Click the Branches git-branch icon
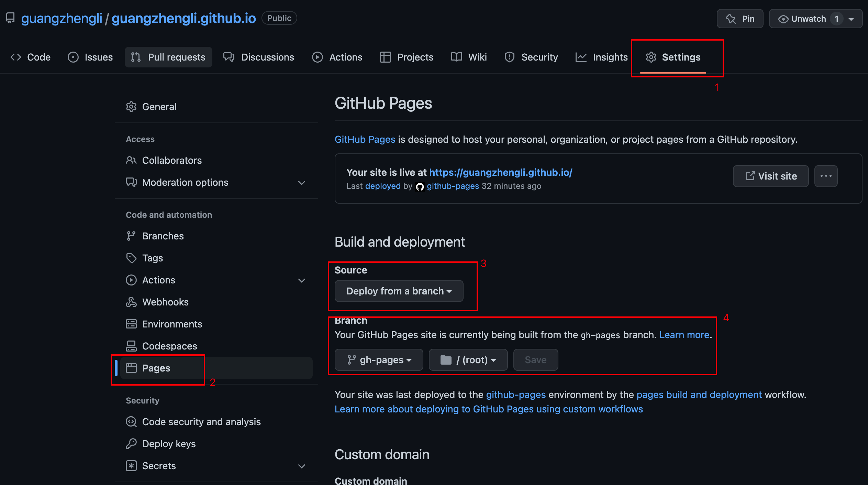Screen dimensions: 868x485 tap(131, 236)
